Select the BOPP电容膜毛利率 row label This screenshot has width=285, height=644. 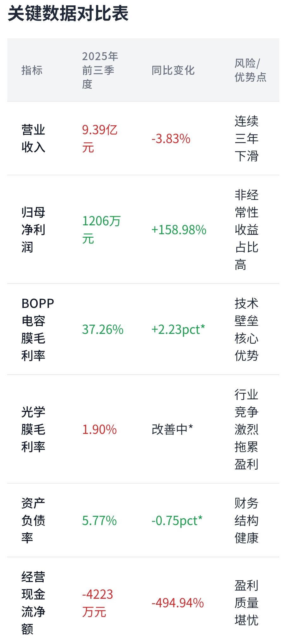[38, 329]
